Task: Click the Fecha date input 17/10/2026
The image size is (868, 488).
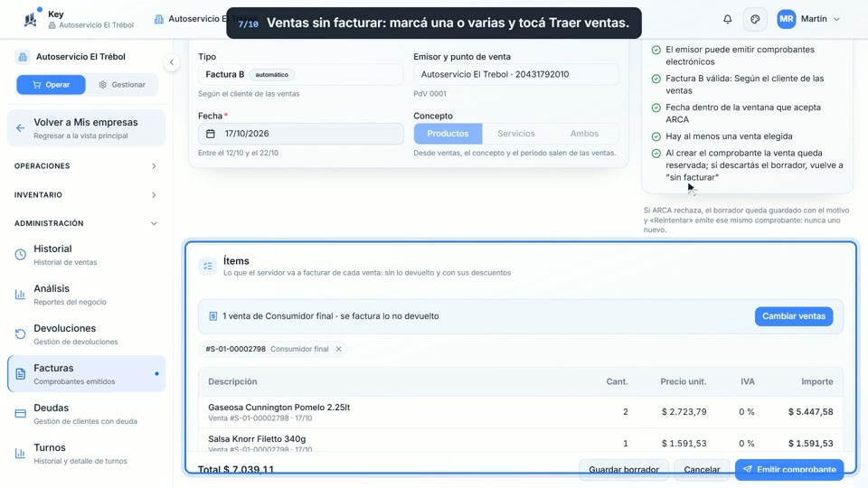Action: (300, 134)
